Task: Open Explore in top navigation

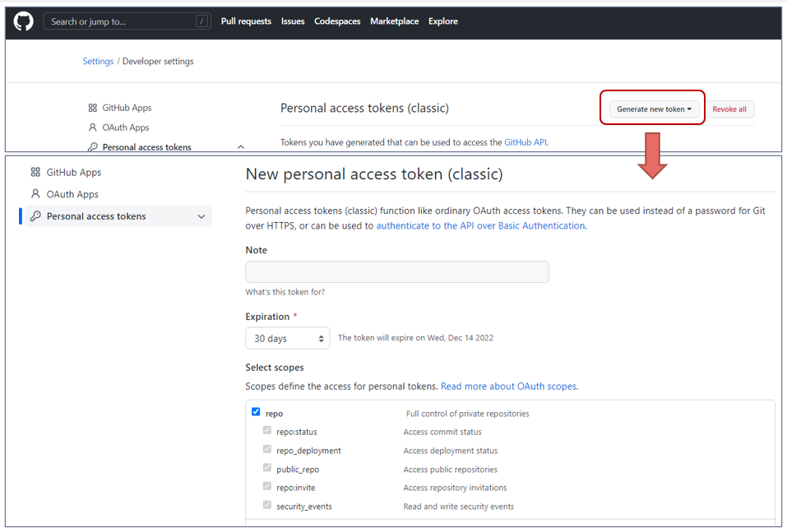Action: click(443, 21)
